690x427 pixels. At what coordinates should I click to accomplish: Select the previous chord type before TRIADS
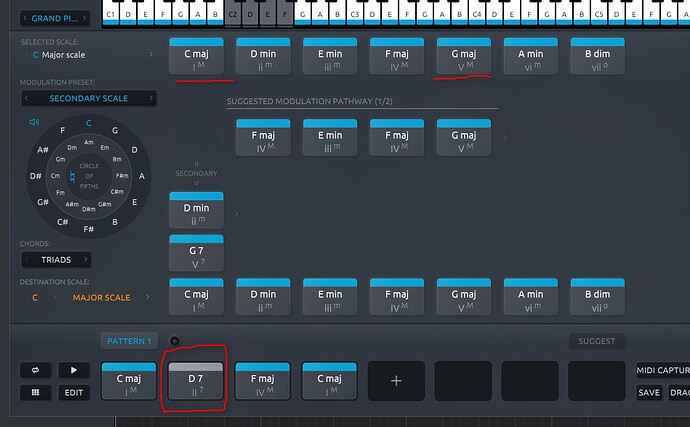point(26,259)
